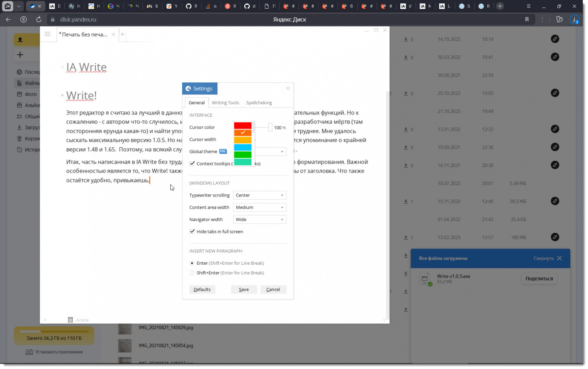Select the IMG_20210621_145829.jpg thumbnail

125,328
